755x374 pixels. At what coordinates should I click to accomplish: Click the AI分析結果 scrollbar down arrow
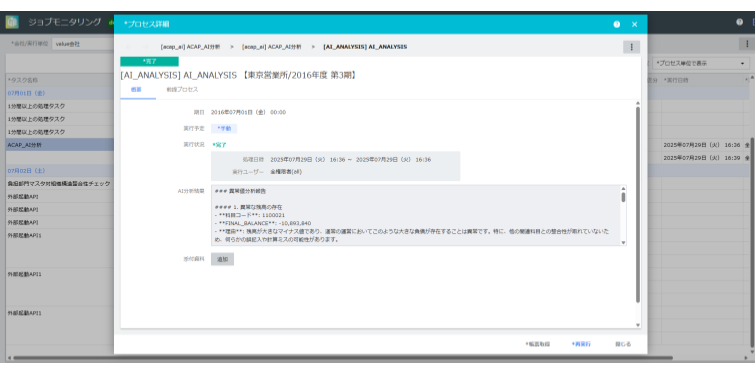[623, 243]
